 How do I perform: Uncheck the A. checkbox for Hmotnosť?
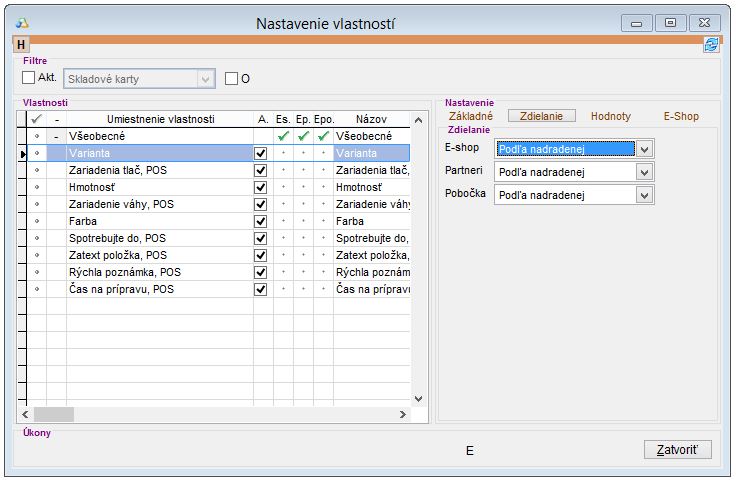coord(261,187)
